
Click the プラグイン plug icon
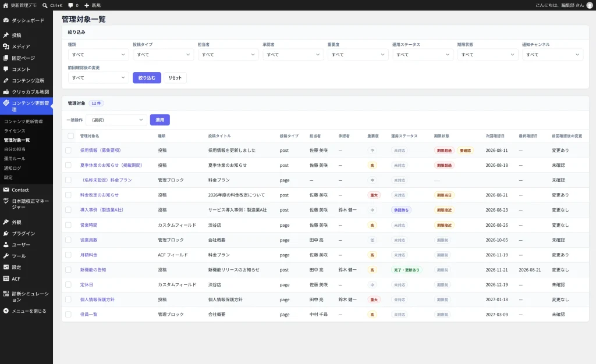coord(6,233)
